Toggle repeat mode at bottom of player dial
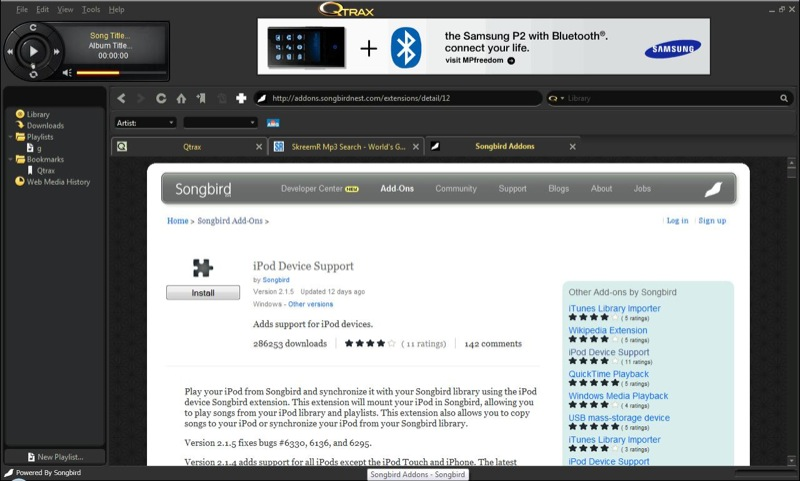800x481 pixels. coord(33,74)
